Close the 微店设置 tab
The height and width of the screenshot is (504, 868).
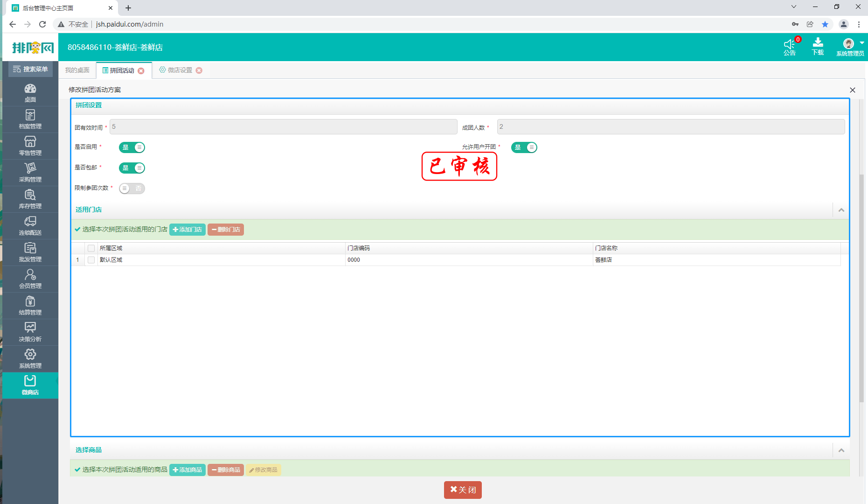click(x=199, y=70)
